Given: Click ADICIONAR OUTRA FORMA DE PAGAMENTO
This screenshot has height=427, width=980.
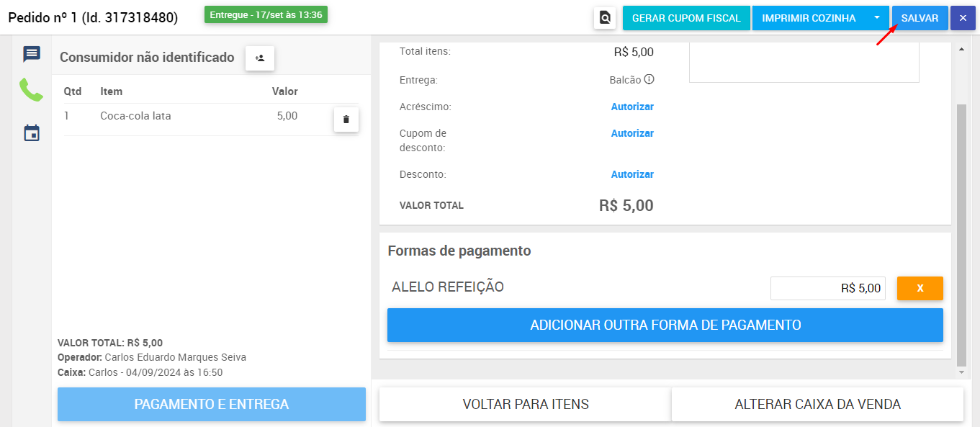Looking at the screenshot, I should (x=665, y=325).
